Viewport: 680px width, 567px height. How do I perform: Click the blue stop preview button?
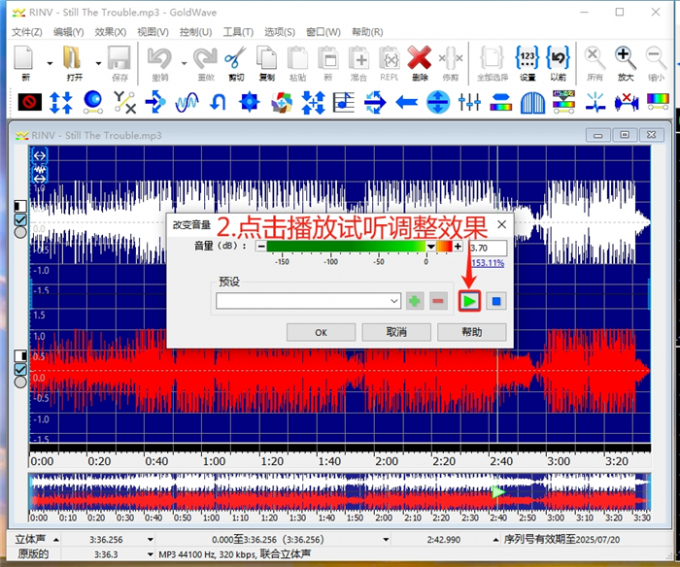(x=496, y=301)
